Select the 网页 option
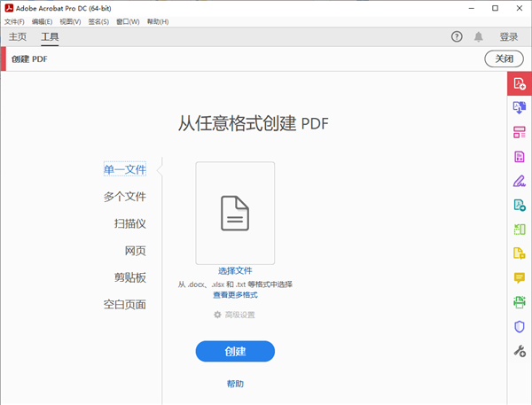The width and height of the screenshot is (532, 405). [136, 251]
